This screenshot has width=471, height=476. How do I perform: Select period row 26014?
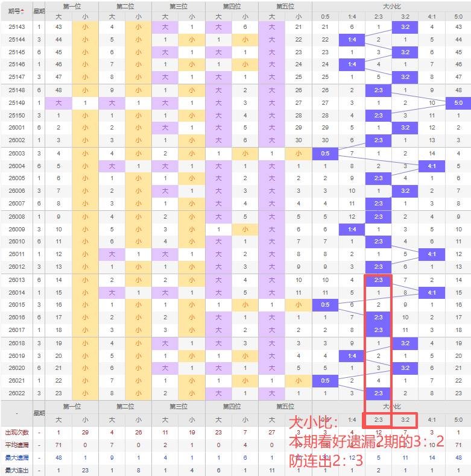point(236,293)
